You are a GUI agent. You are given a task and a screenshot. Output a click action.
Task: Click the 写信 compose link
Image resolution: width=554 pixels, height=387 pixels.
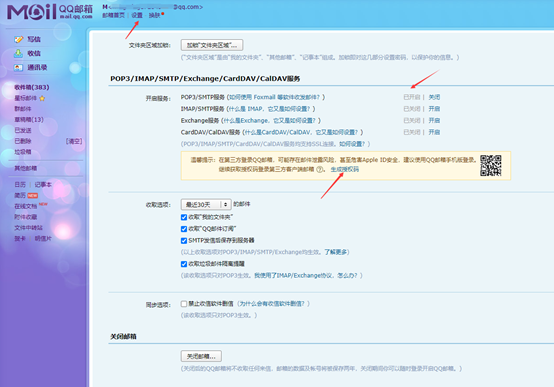(x=34, y=39)
